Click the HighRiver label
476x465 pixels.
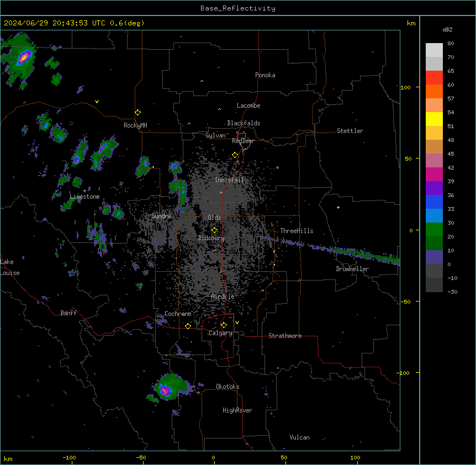coord(237,410)
